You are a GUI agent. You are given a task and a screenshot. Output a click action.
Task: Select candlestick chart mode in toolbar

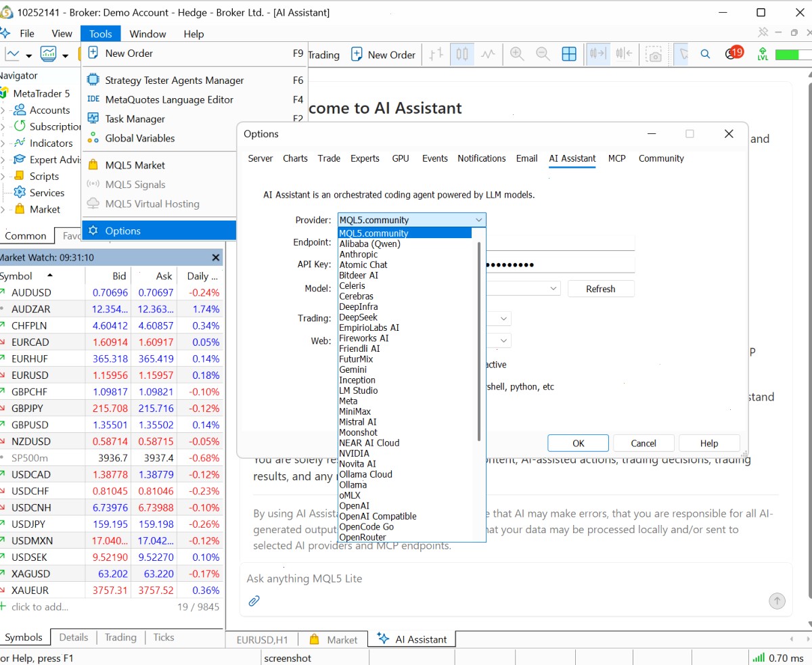[462, 55]
